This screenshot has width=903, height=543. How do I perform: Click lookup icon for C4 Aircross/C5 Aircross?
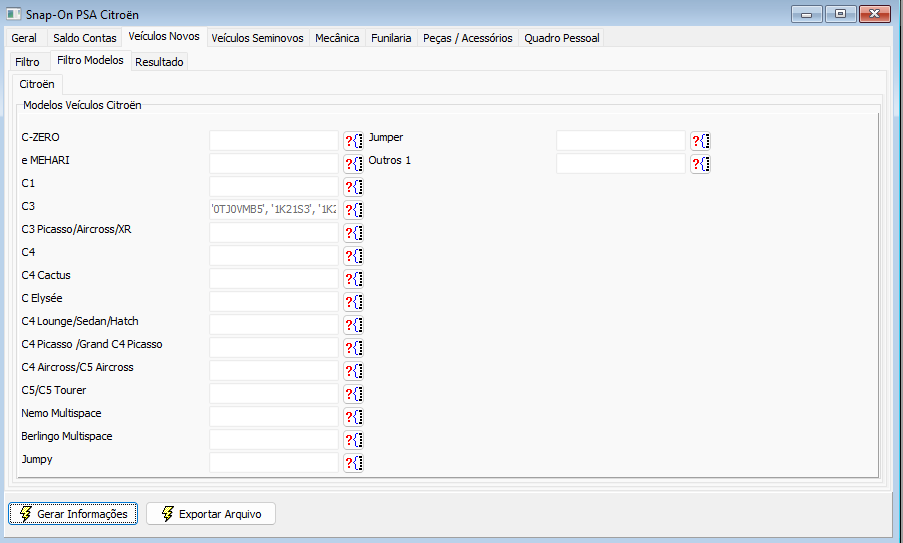[x=354, y=371]
